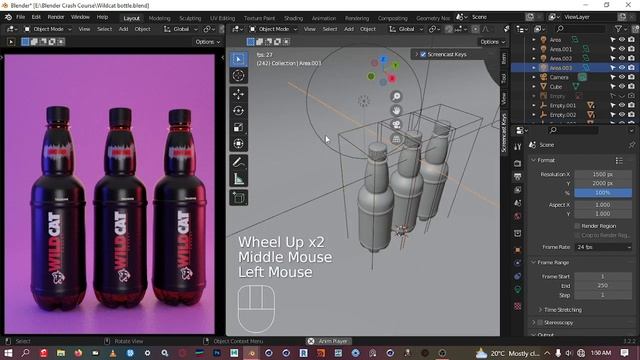The height and width of the screenshot is (360, 640).
Task: Select the Rotate tool
Action: [238, 111]
